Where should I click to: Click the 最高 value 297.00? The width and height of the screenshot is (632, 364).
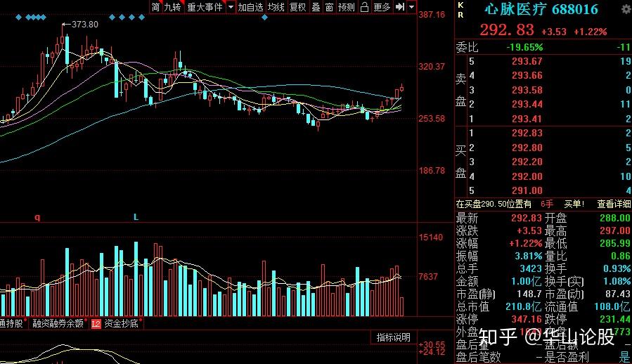[x=614, y=230]
